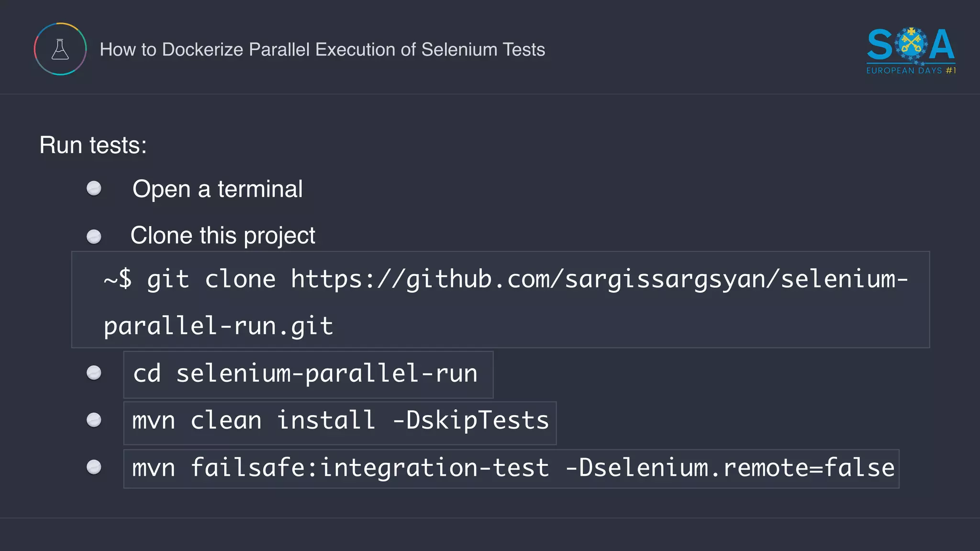Click the 'cd selenium-parallel-run' command box
Screen dimensions: 980x551
click(308, 375)
